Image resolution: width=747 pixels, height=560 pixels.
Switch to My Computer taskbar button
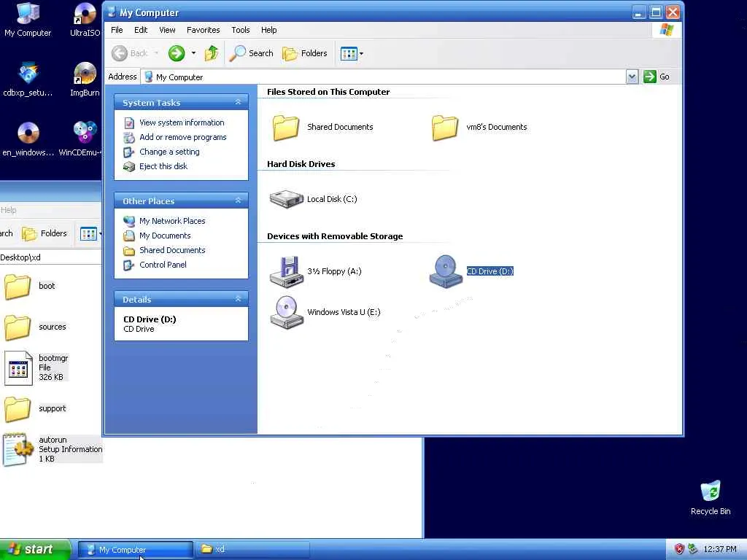pos(135,550)
